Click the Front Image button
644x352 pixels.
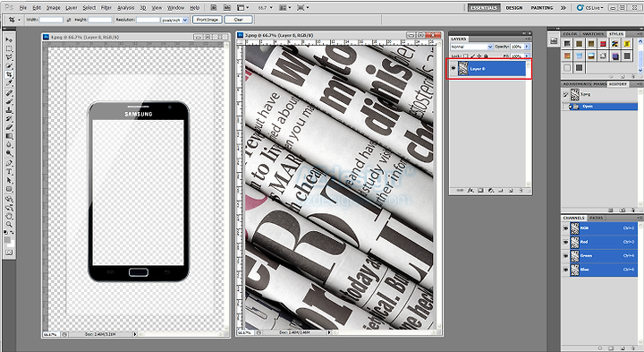click(x=207, y=20)
